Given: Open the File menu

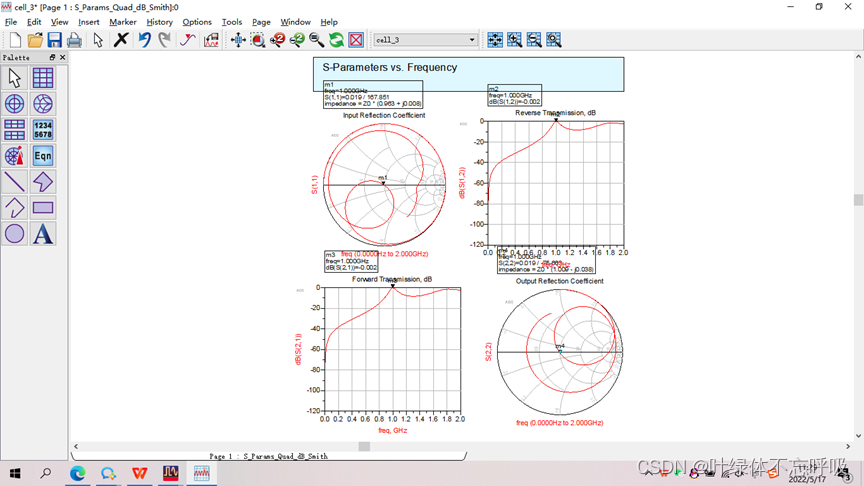Looking at the screenshot, I should click(11, 22).
